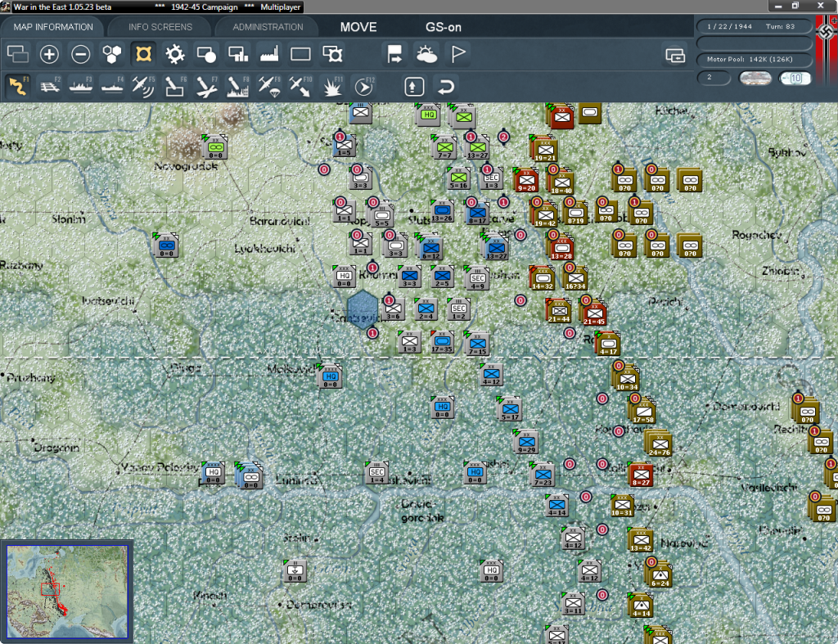Click the snowy terrain preview pill

coord(755,78)
